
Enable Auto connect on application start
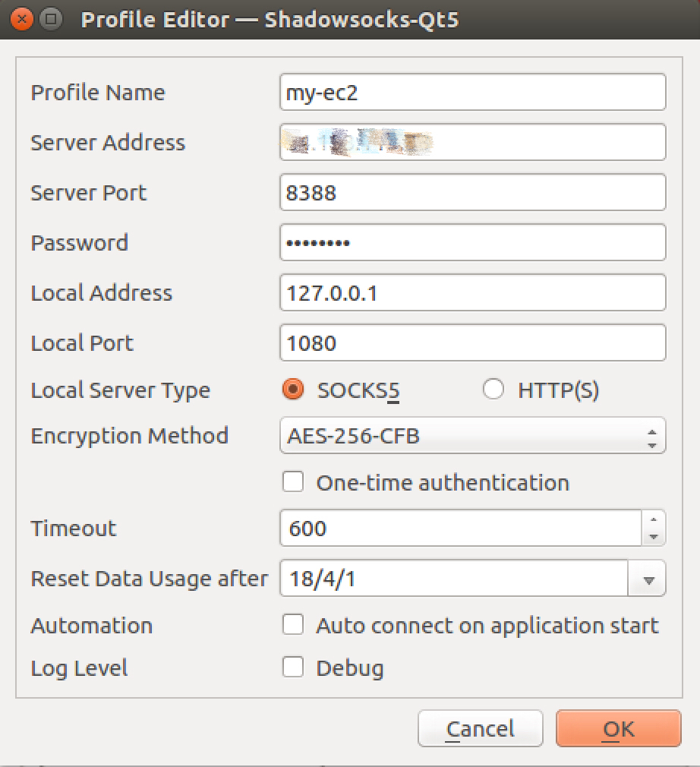pyautogui.click(x=293, y=625)
